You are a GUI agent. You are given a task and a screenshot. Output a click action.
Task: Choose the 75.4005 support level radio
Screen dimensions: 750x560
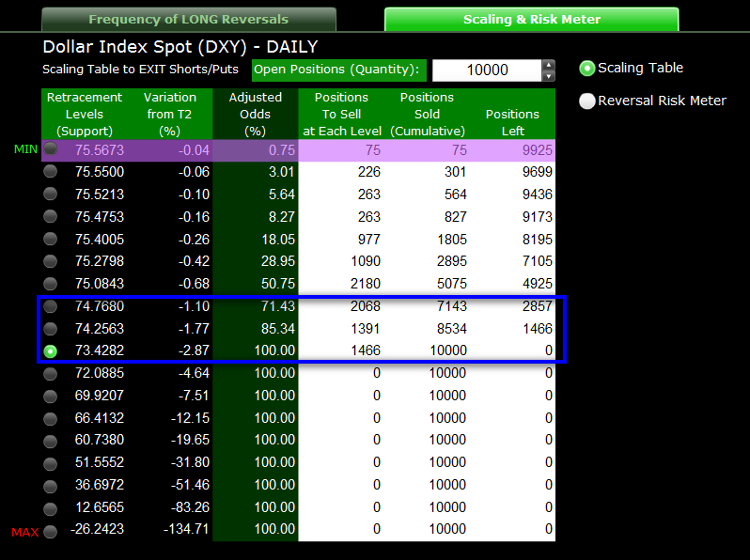click(x=50, y=239)
